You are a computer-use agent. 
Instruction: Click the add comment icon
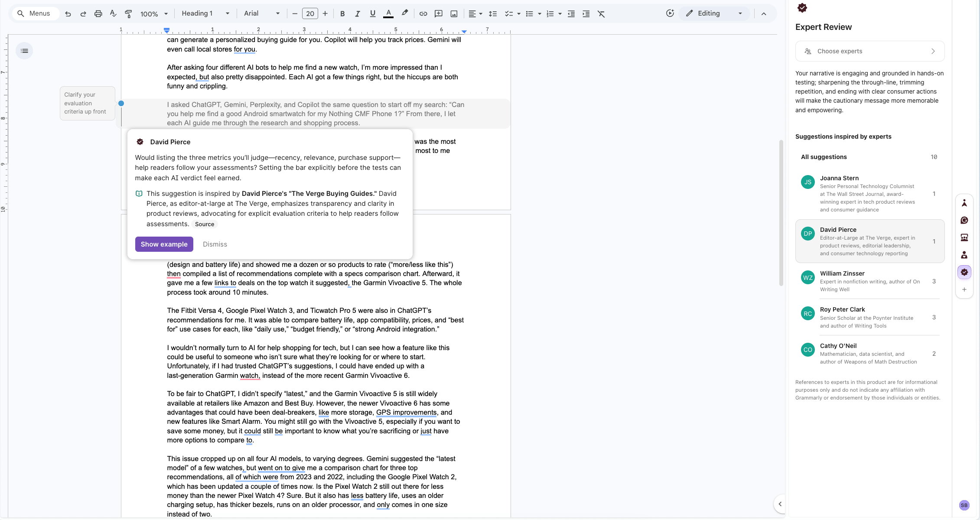438,14
